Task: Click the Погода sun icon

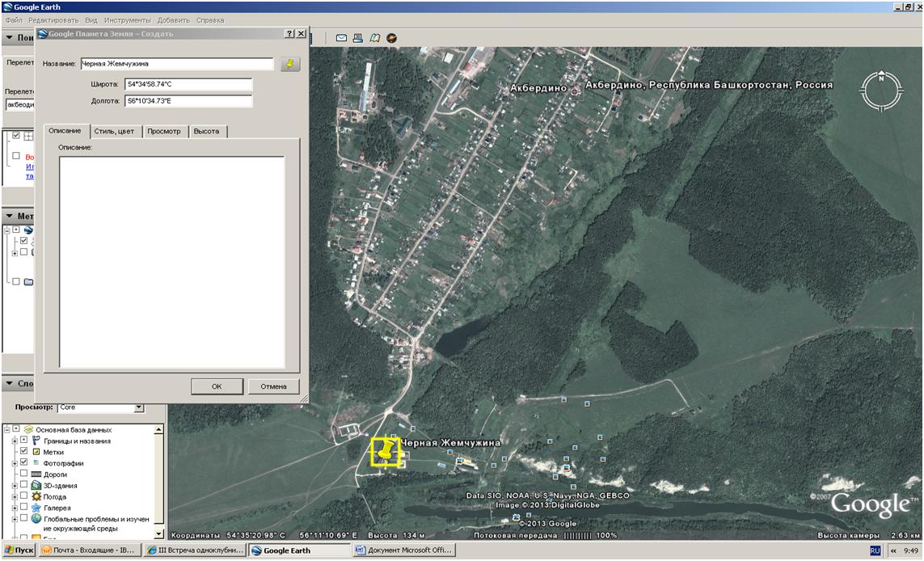Action: 36,497
